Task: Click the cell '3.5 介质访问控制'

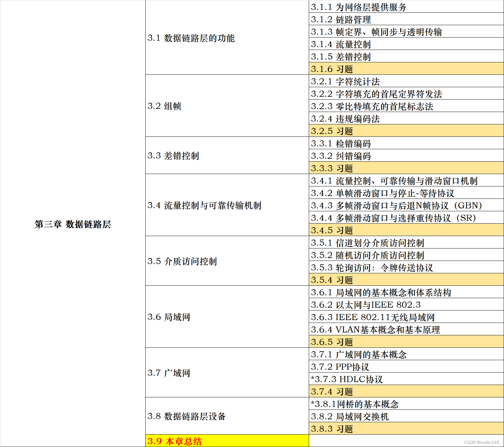Action: 227,261
